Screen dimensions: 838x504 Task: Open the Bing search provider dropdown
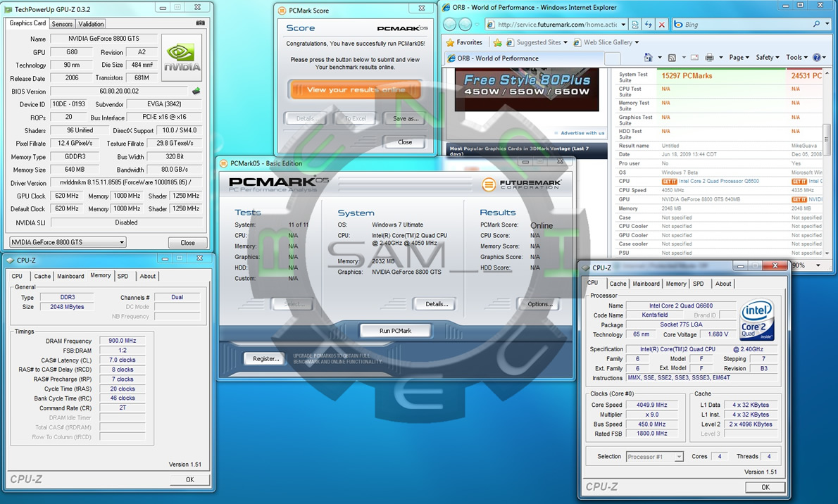click(x=827, y=25)
